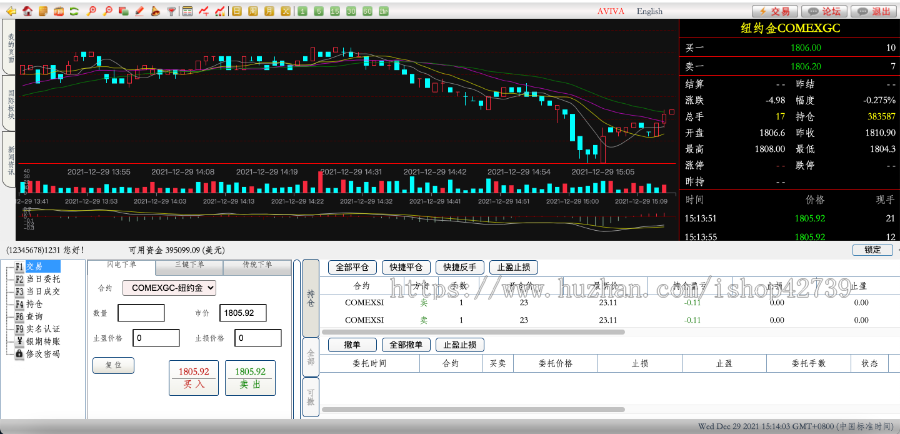Click the 锁定 lock button

point(872,249)
